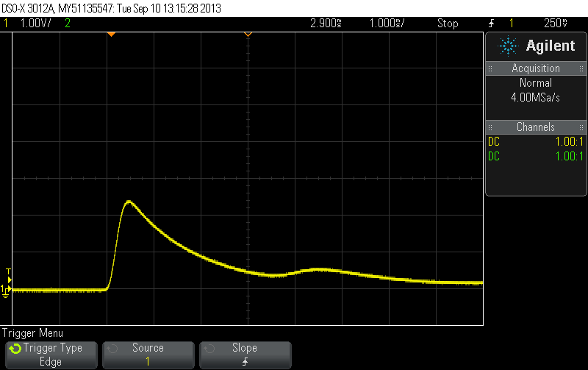Select the yellow DC coupling channel 1 entry
This screenshot has height=370, width=588.
click(x=494, y=142)
